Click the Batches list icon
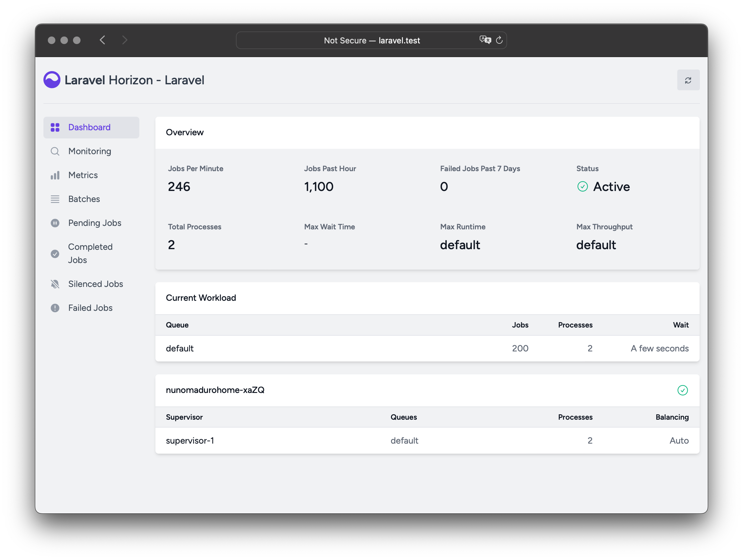Viewport: 743px width, 560px height. 55,199
